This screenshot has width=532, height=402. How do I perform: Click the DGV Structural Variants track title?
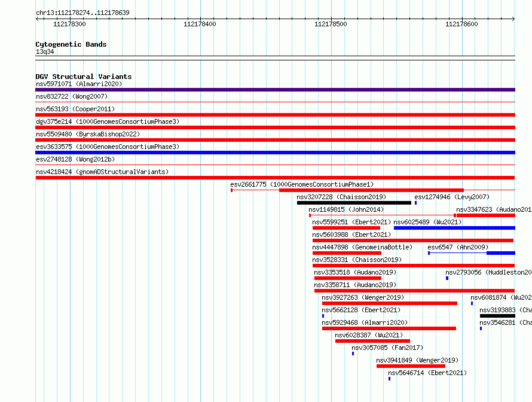point(84,77)
